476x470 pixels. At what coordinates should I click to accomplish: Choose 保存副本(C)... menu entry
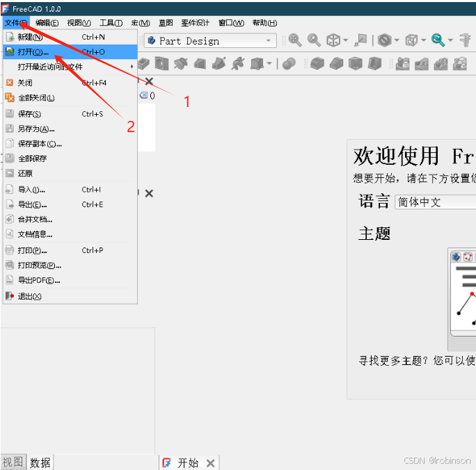(70, 144)
